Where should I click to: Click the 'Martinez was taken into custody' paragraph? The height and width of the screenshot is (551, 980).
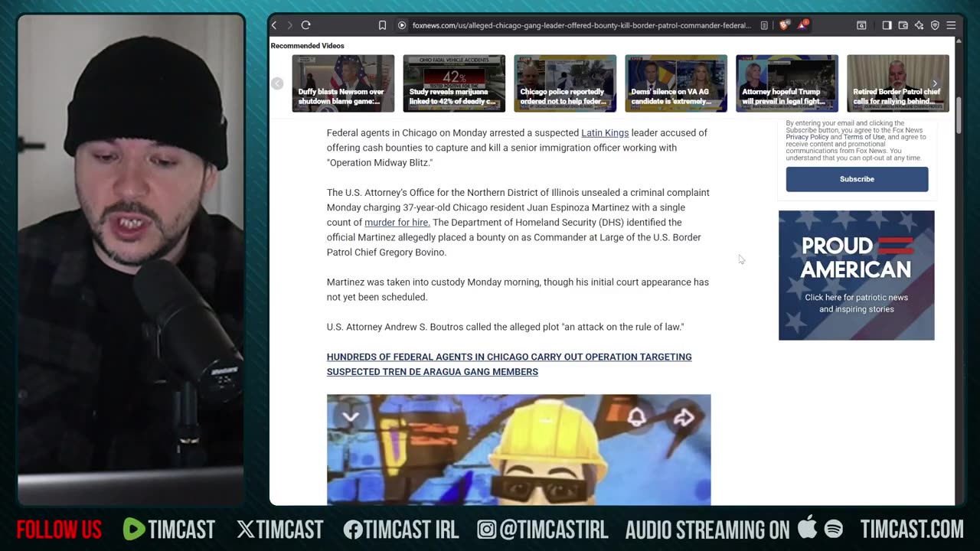coord(518,289)
